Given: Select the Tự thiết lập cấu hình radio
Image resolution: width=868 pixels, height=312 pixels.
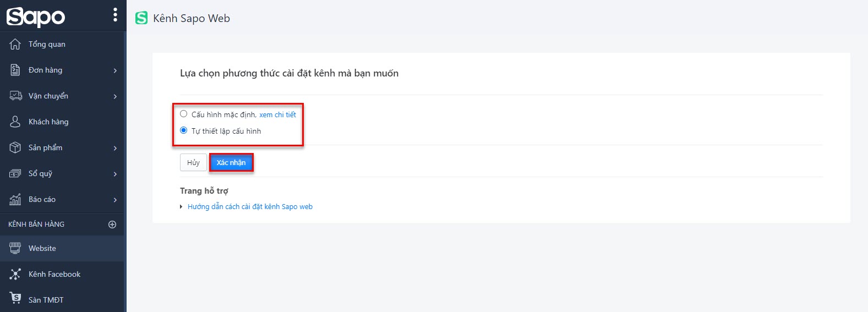Looking at the screenshot, I should [184, 130].
